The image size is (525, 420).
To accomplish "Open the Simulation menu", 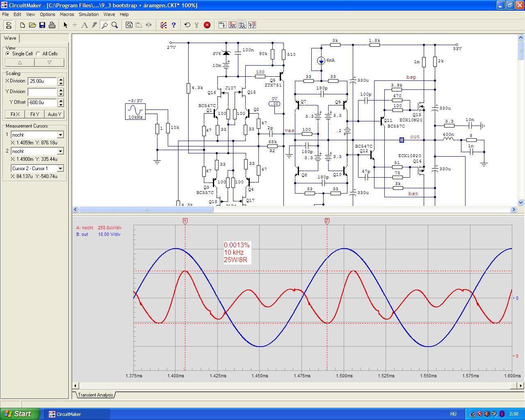I will pos(89,14).
